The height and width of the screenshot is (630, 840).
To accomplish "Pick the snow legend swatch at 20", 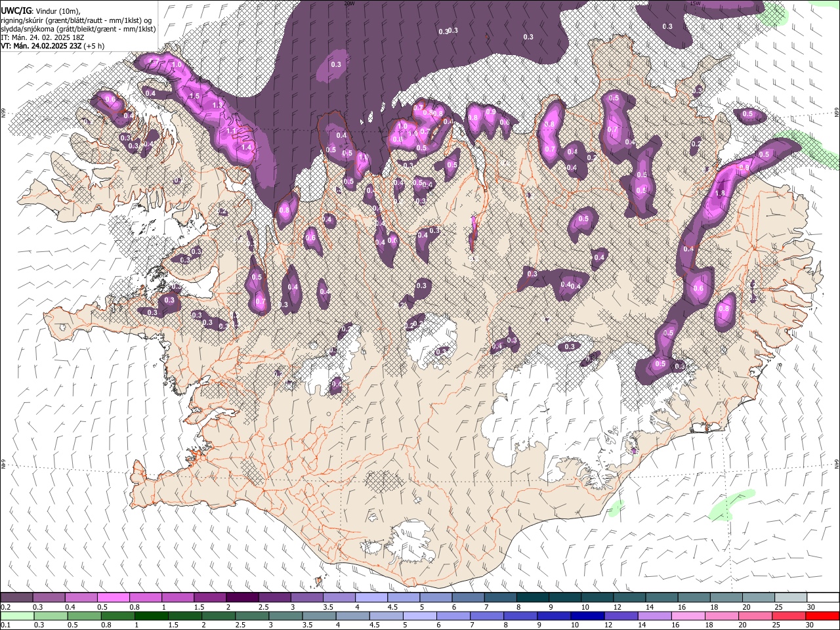I will [758, 598].
